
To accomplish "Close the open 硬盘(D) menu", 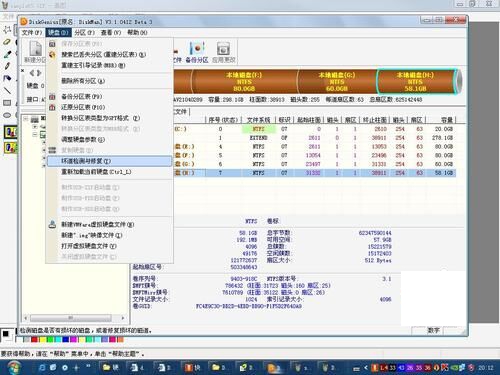I will click(58, 32).
